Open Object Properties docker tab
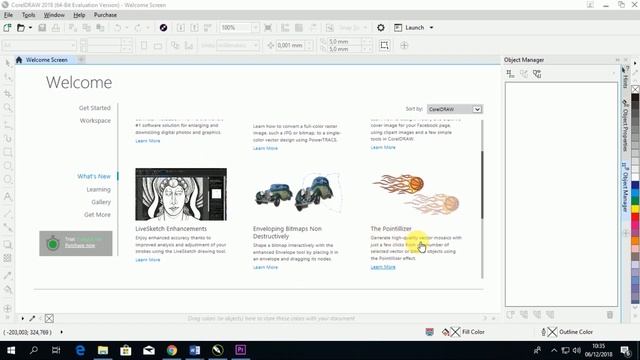 click(x=625, y=126)
